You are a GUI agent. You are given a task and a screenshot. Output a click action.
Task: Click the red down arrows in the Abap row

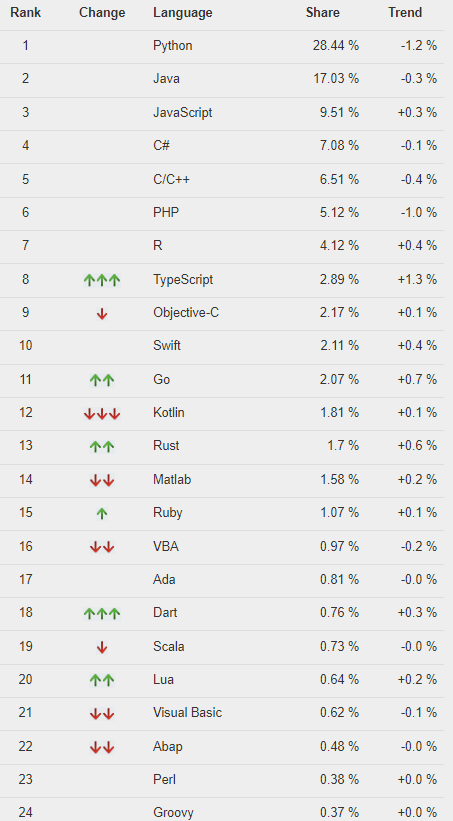(102, 747)
